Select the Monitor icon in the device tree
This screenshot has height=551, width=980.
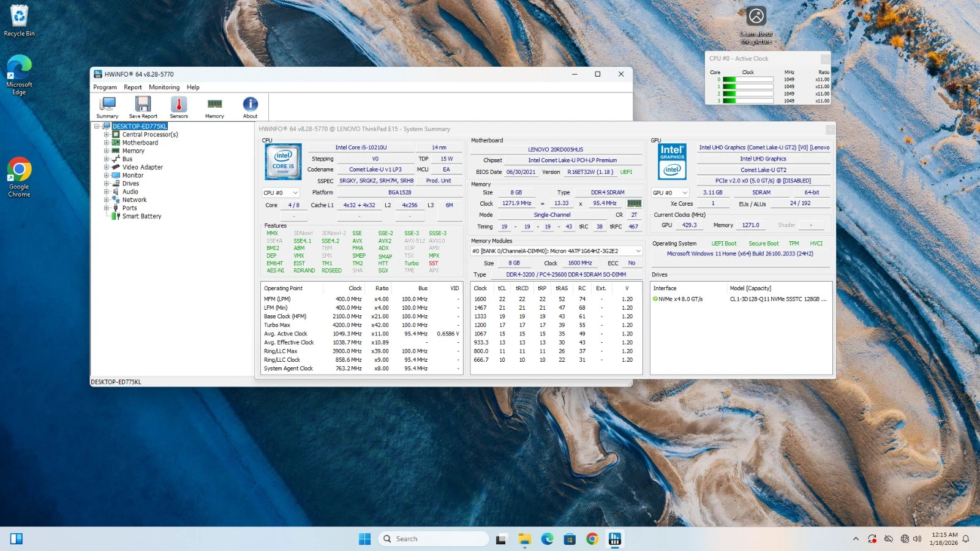point(116,175)
